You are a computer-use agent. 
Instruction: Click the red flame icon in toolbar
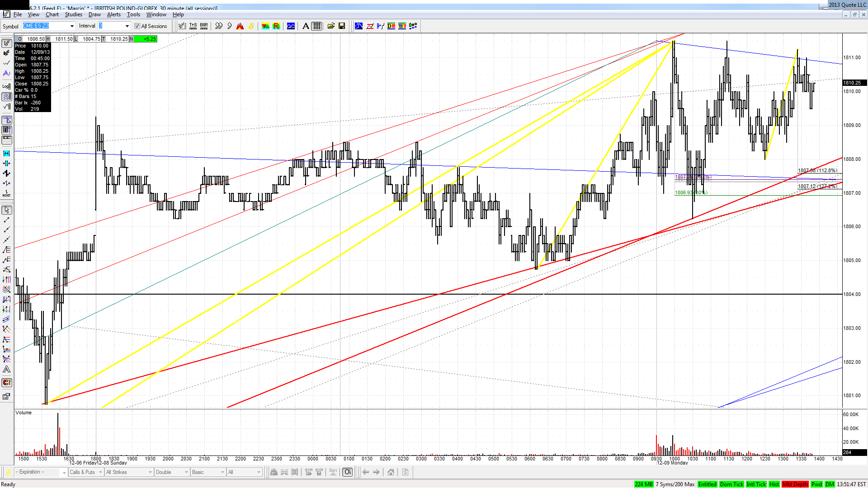240,26
